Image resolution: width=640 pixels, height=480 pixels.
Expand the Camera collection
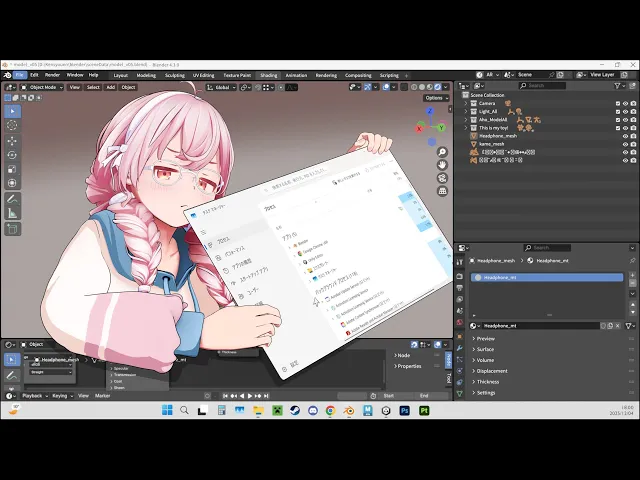(466, 104)
